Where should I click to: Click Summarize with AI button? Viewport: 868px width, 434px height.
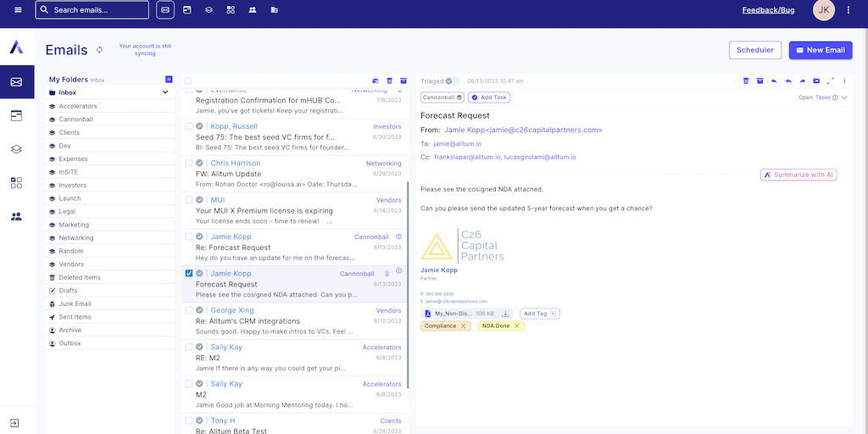pos(798,175)
